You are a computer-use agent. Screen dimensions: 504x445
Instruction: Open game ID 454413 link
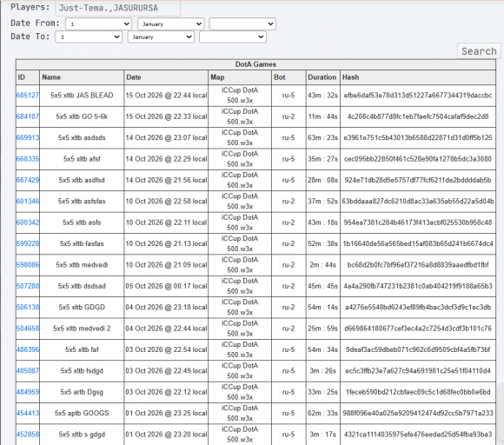pos(28,413)
